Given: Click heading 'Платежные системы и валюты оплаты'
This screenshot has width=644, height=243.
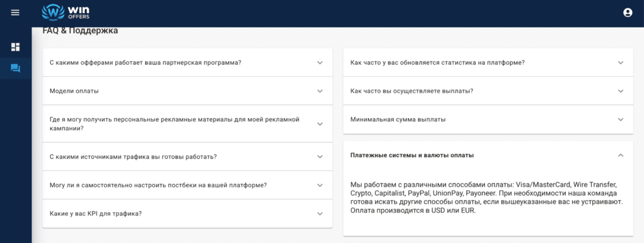Looking at the screenshot, I should click(x=412, y=155).
